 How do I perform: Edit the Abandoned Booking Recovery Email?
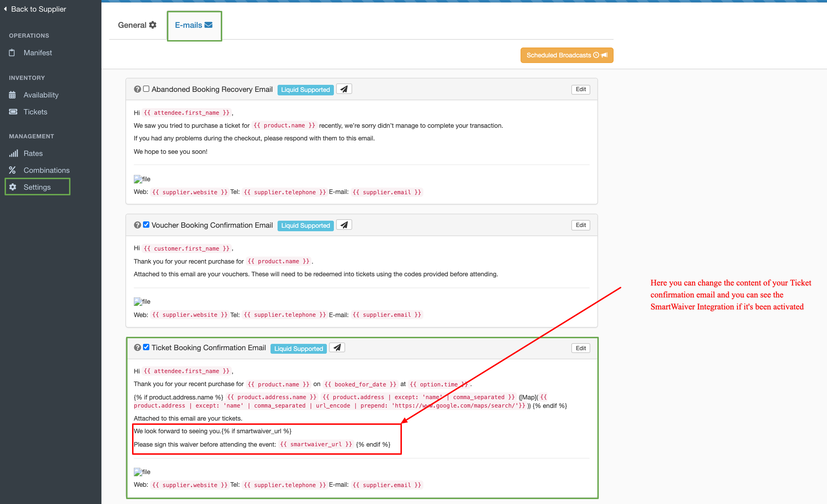[580, 89]
